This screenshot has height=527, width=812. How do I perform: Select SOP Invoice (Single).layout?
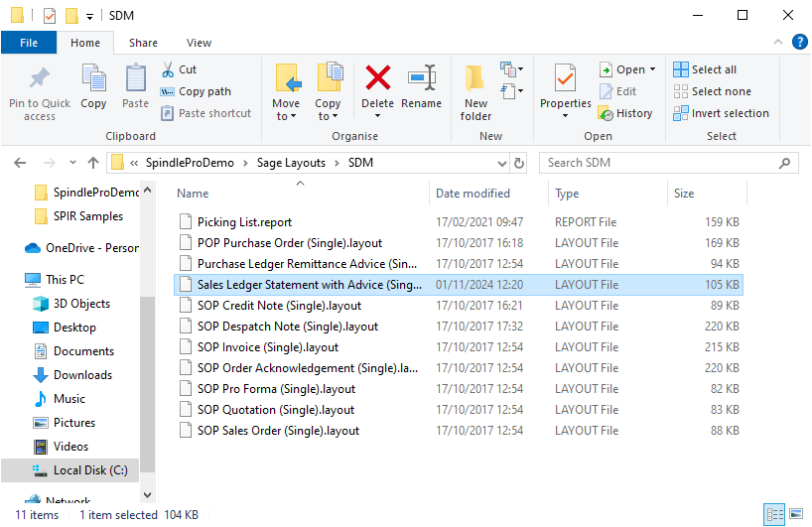coord(459,346)
